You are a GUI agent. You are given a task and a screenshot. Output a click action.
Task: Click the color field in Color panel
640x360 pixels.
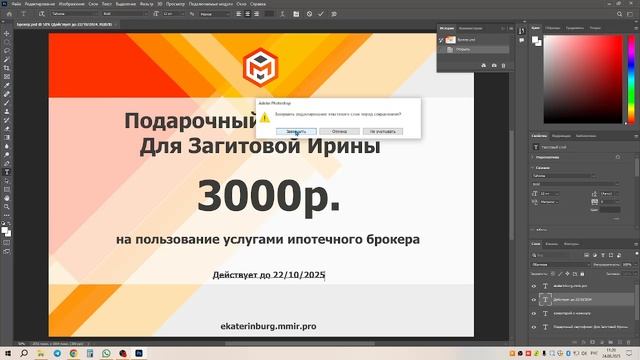[x=583, y=79]
